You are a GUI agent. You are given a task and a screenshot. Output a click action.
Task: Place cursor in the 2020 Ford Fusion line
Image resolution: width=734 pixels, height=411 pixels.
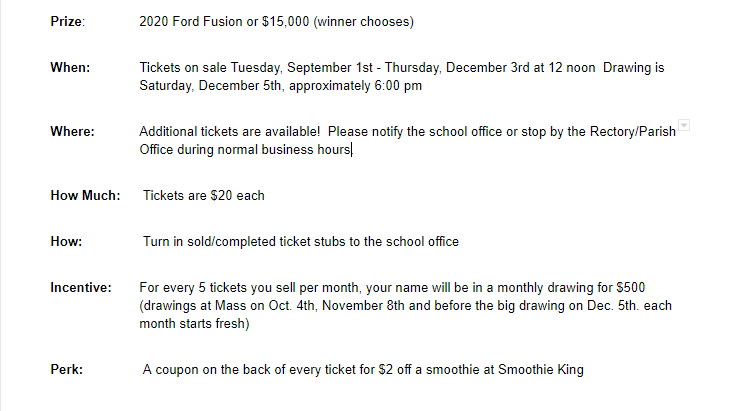[x=276, y=22]
